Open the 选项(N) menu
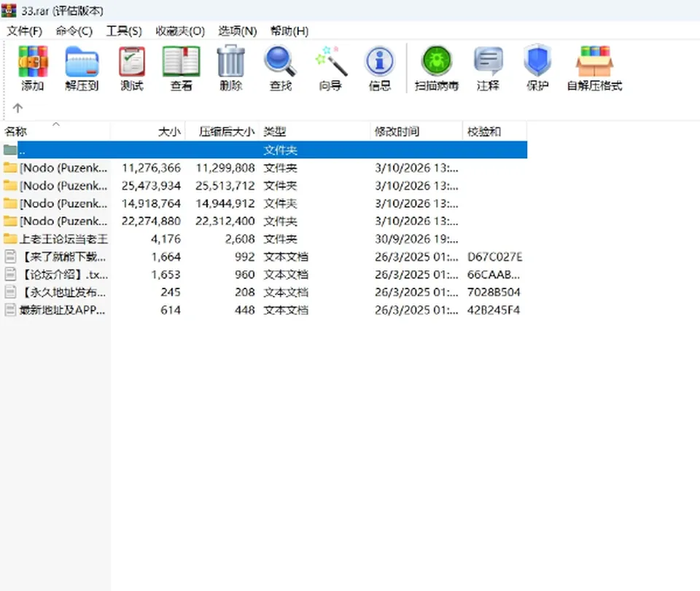Screen dimensions: 700x591 238,31
